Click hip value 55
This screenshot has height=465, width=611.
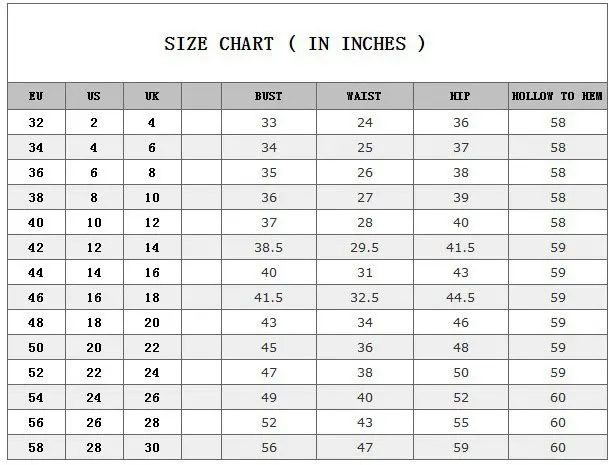[x=461, y=423]
